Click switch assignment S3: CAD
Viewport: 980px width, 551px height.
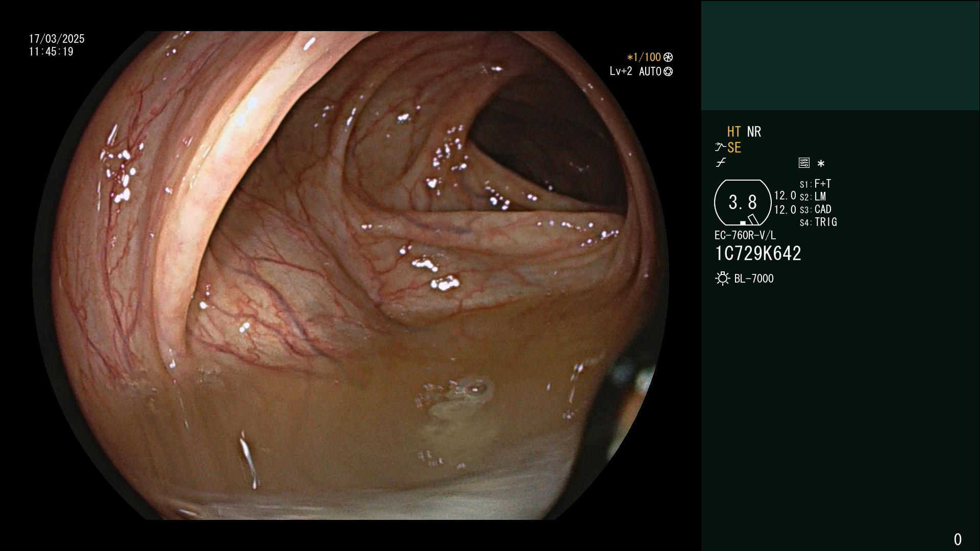(815, 210)
